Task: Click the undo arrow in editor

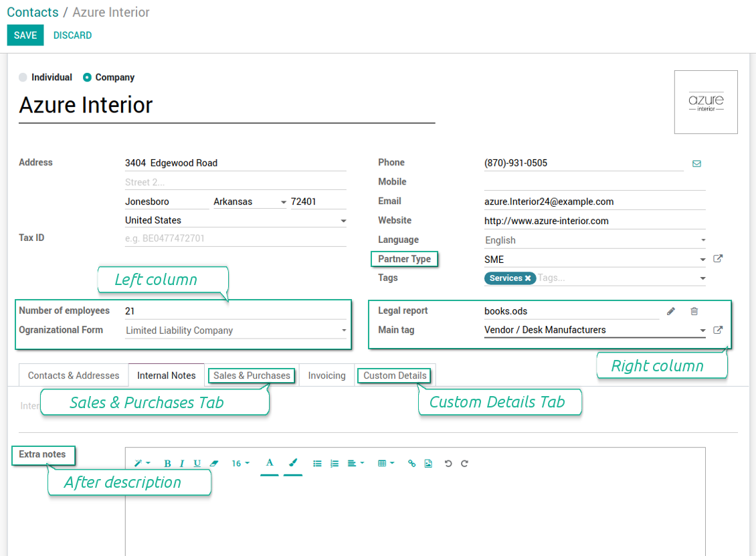Action: [x=448, y=464]
